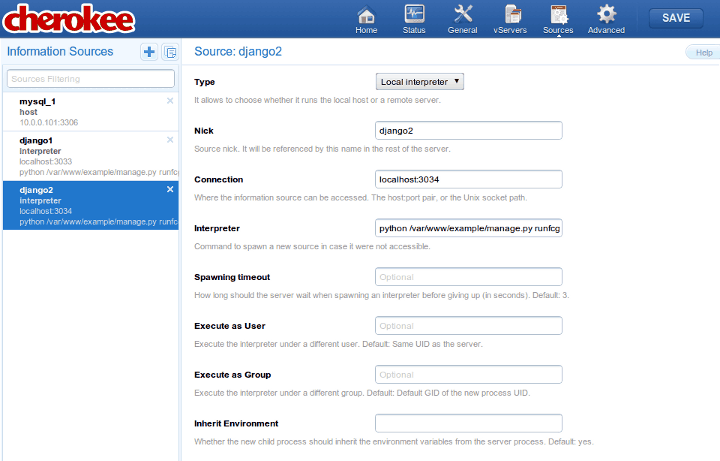Open the Sources section icon

tap(558, 17)
